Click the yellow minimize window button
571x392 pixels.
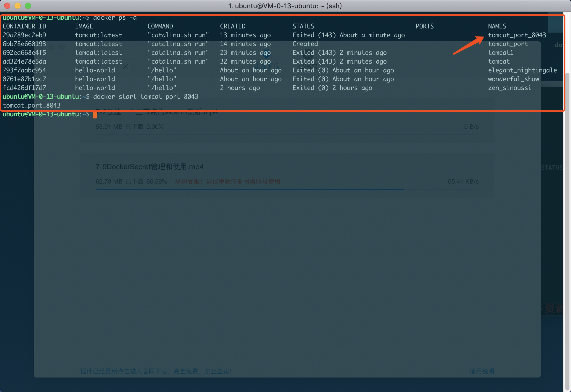(x=18, y=6)
